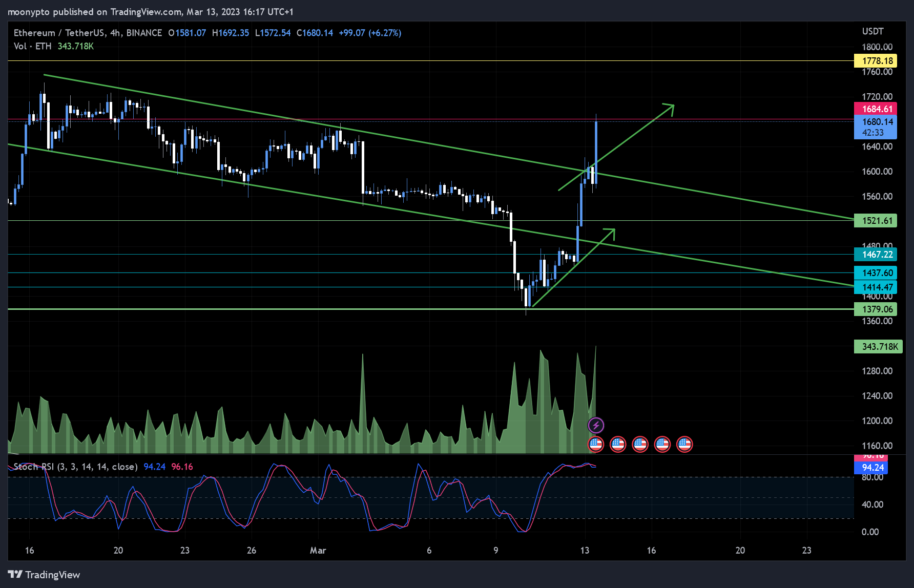Select the 1414.47 price level label
Viewport: 914px width, 588px height.
876,287
